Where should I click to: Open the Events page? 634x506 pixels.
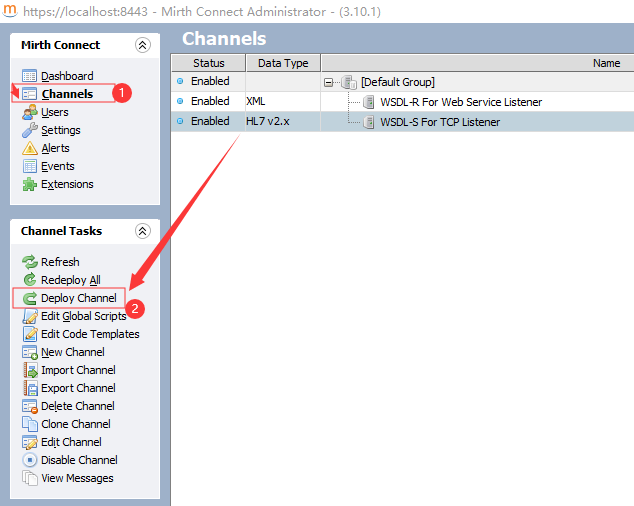(58, 166)
